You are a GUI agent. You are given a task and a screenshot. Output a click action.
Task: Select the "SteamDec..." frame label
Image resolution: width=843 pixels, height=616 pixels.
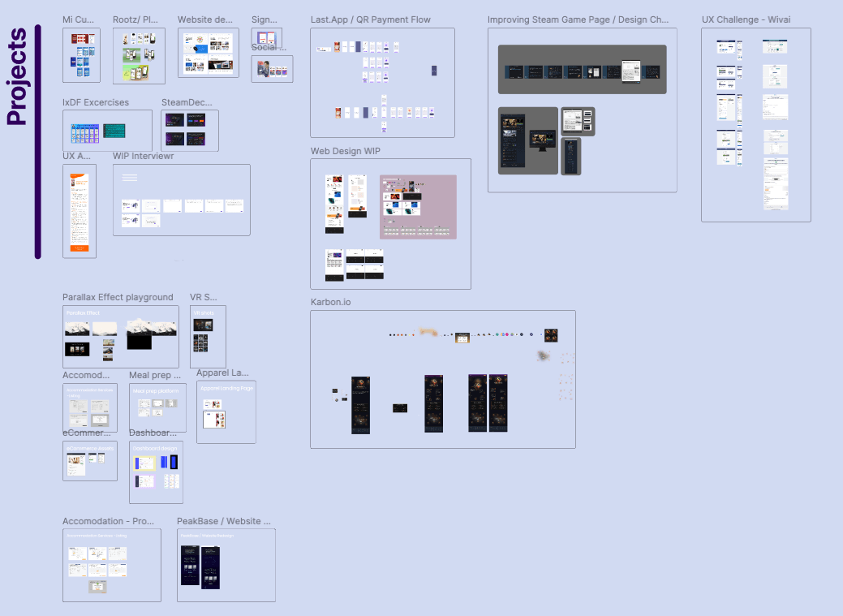coord(187,102)
